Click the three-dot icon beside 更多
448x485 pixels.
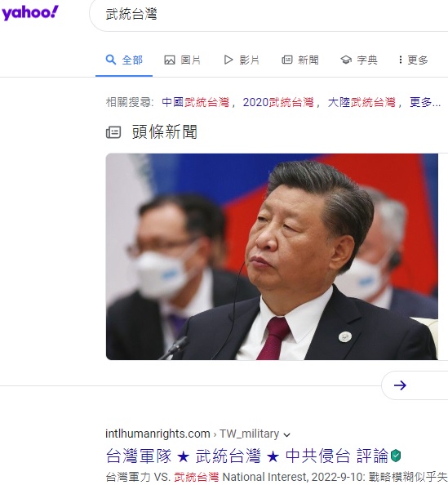pos(401,60)
